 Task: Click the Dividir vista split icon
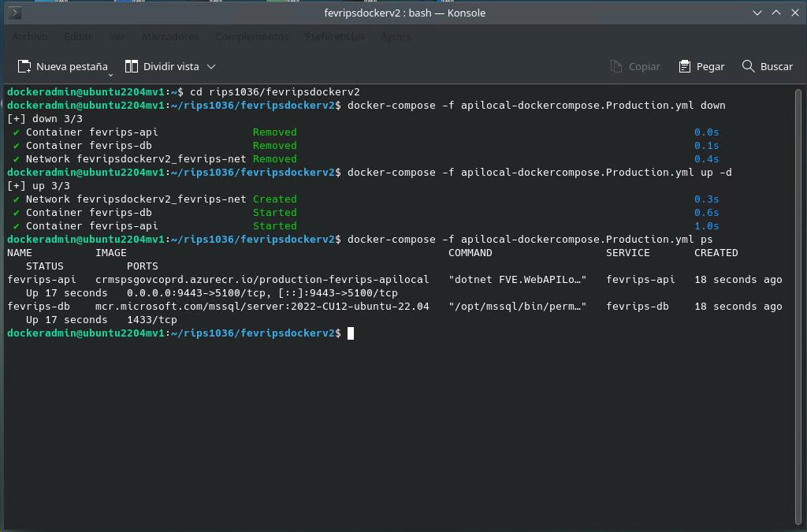[x=132, y=66]
